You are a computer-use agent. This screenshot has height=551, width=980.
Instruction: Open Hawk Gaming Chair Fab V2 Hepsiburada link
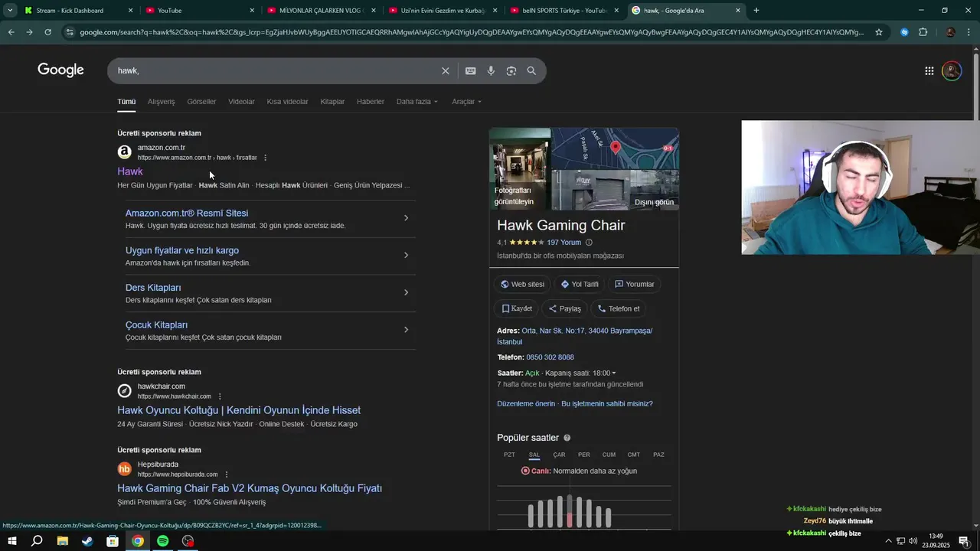pos(250,488)
